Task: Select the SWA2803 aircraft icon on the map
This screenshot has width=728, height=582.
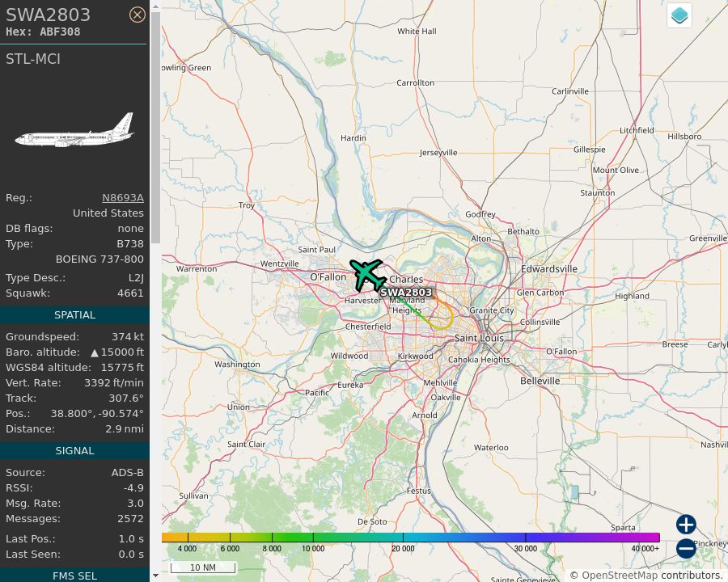Action: coord(366,275)
